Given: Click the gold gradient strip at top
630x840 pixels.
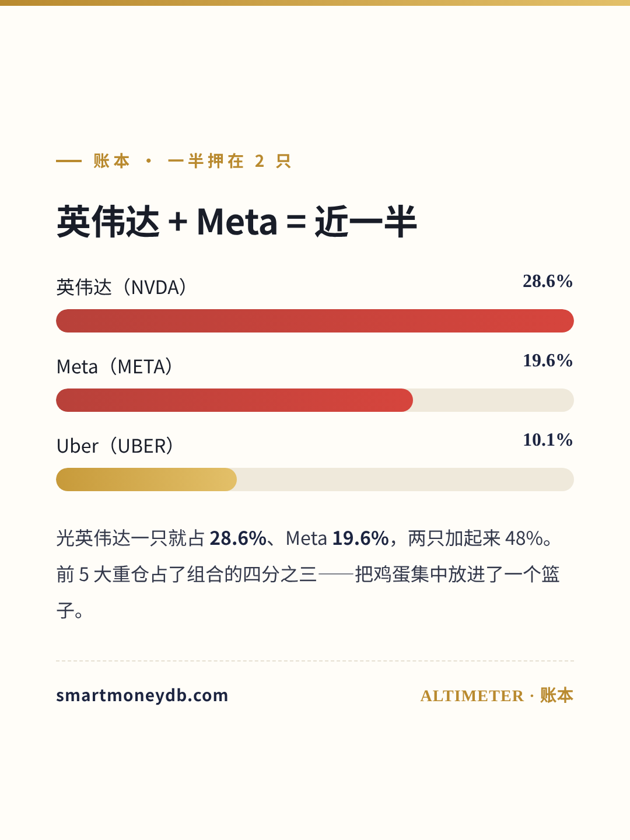Looking at the screenshot, I should tap(315, 3).
